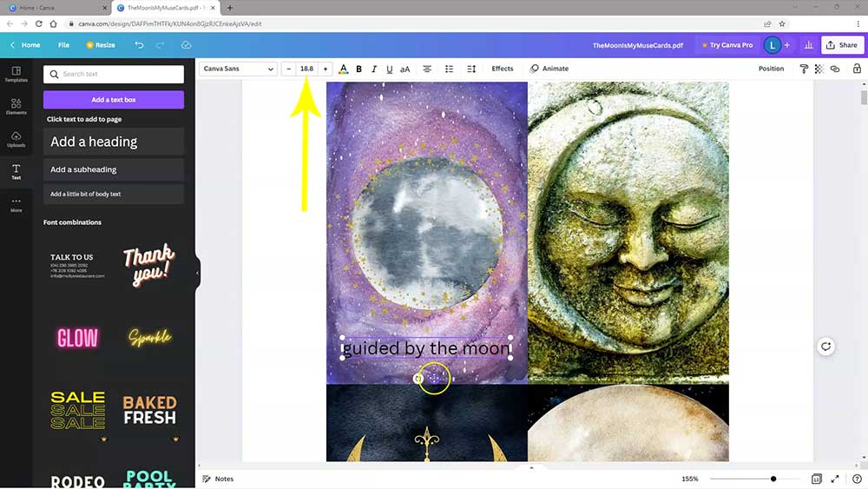The image size is (868, 489).
Task: Open the Notes panel
Action: 218,479
